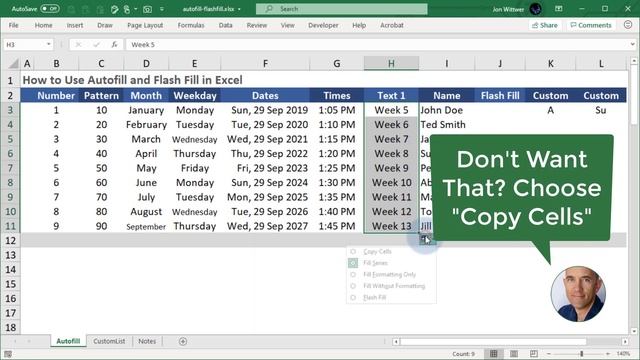Click the zoom out minus button
This screenshot has width=640, height=360.
[549, 354]
